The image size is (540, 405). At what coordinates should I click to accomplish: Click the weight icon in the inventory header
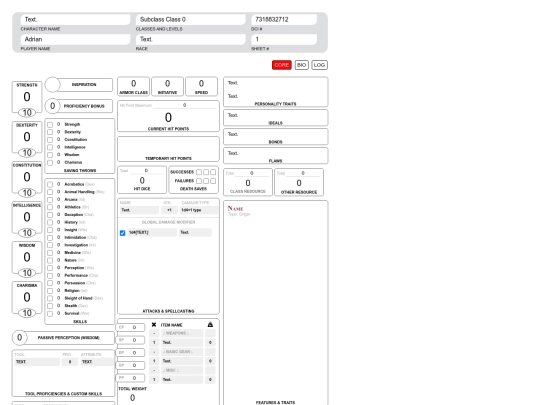tap(210, 325)
